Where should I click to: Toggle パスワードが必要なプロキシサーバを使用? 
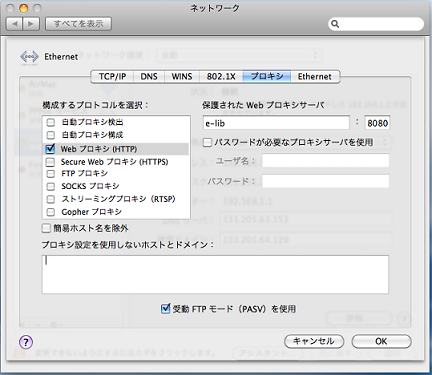click(207, 142)
